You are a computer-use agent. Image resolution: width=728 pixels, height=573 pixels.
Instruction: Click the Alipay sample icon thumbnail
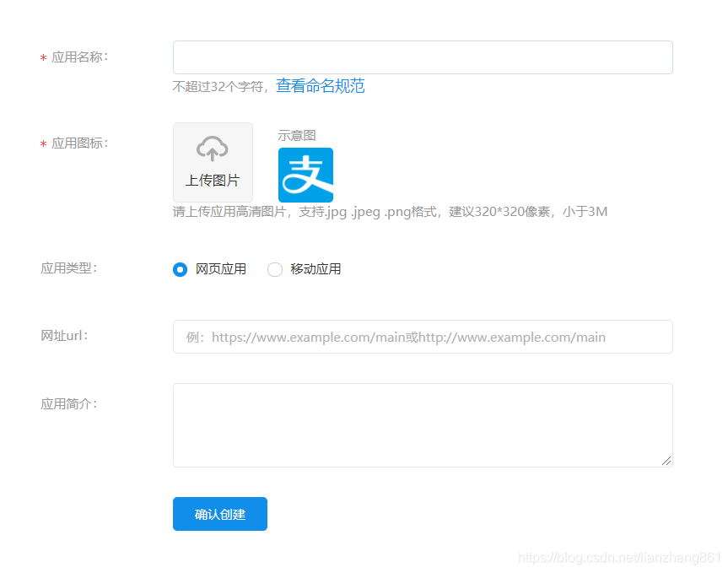305,175
